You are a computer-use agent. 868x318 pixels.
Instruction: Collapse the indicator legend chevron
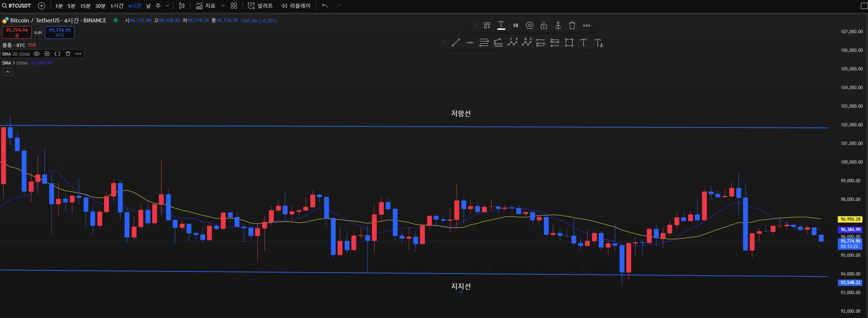pyautogui.click(x=7, y=72)
